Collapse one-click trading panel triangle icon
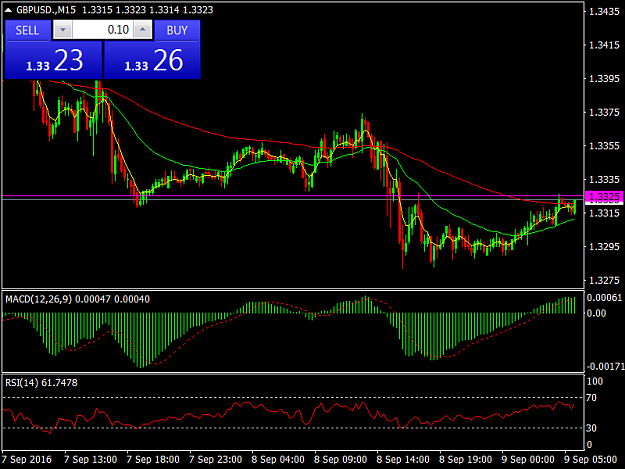Image resolution: width=625 pixels, height=469 pixels. pos(8,10)
